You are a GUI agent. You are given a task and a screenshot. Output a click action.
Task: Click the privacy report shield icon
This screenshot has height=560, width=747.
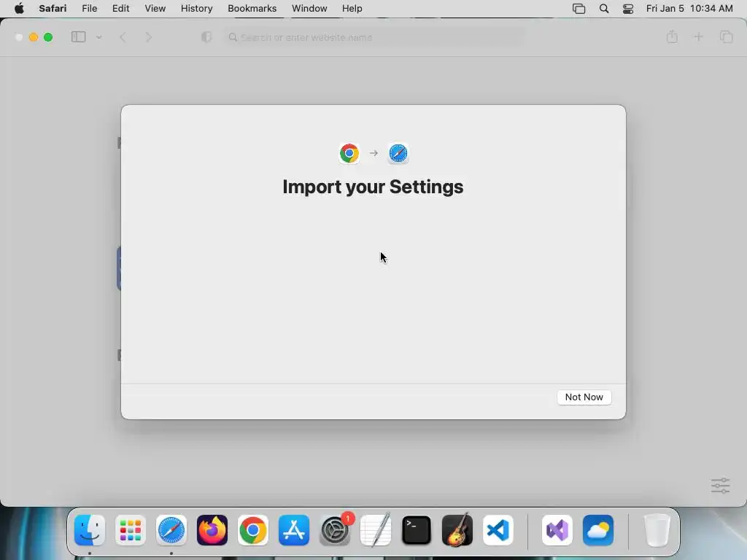(x=206, y=37)
